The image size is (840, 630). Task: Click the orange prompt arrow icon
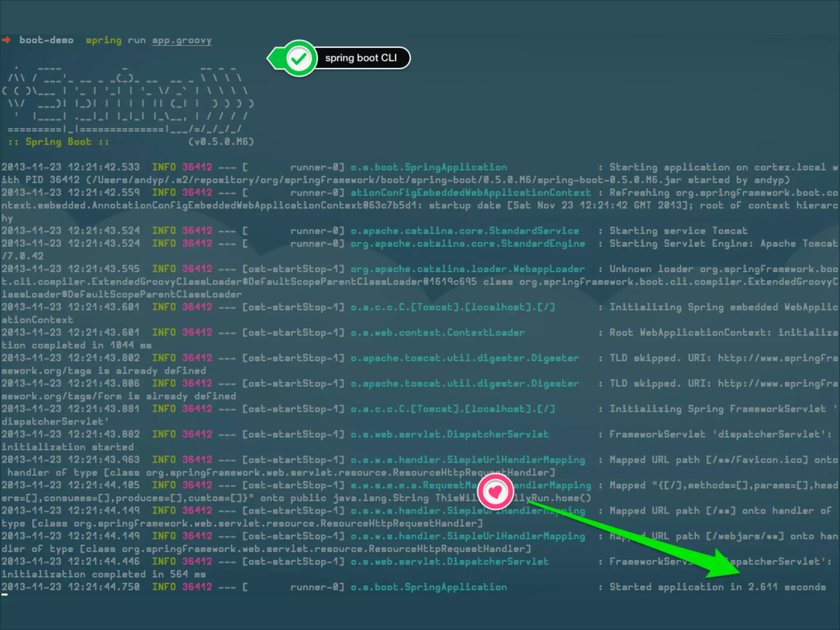point(6,40)
